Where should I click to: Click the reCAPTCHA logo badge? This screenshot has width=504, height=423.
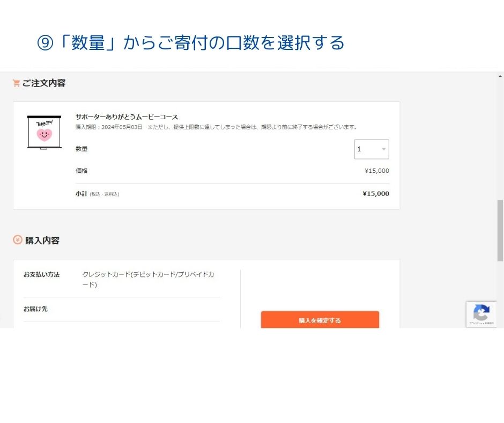coord(481,312)
